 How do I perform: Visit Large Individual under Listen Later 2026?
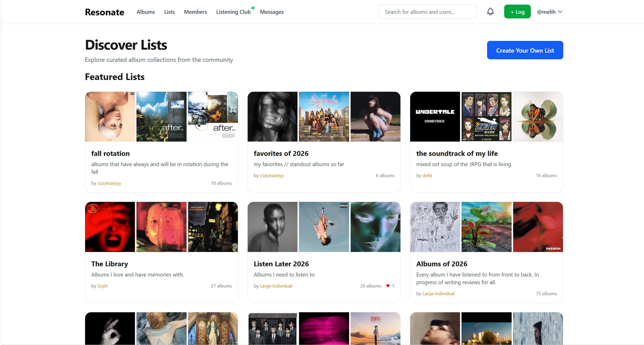click(276, 286)
